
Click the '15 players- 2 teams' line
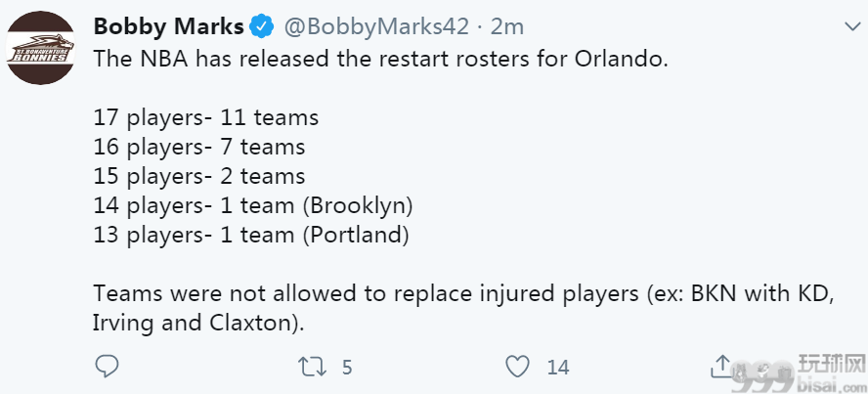pyautogui.click(x=199, y=177)
